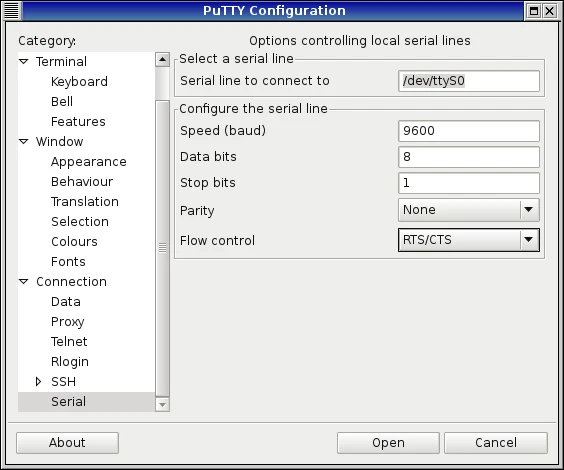
Task: Open the Behaviour settings panel
Action: (x=82, y=182)
